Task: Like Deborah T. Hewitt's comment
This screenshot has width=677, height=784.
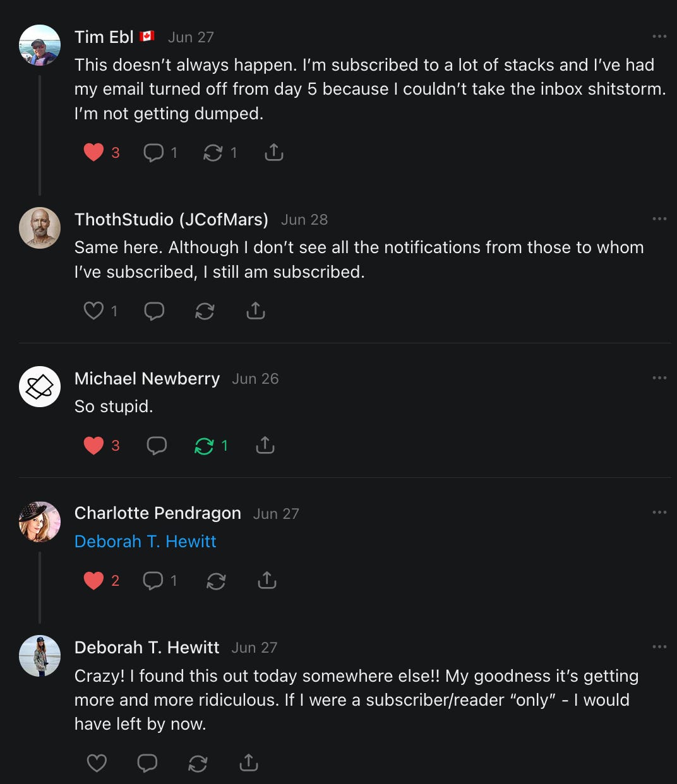Action: click(x=97, y=763)
